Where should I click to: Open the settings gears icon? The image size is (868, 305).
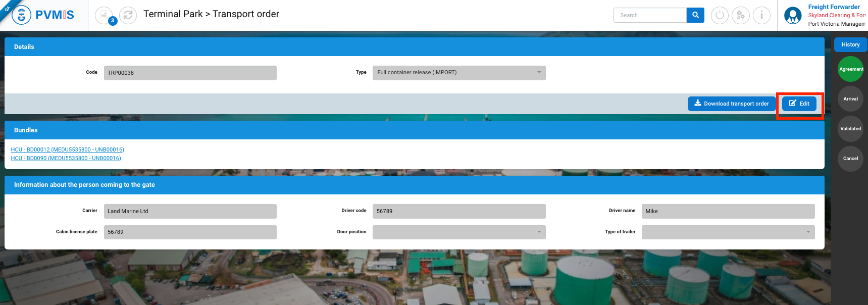coord(741,15)
